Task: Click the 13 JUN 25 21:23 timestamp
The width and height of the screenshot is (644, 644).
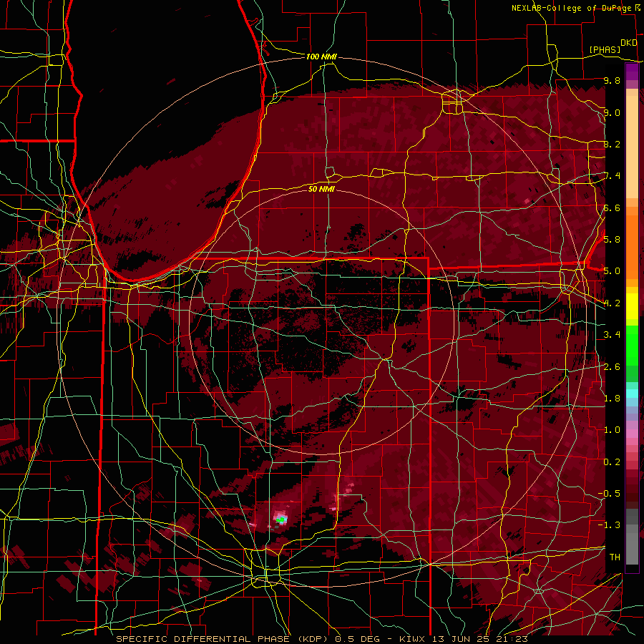Action: (x=479, y=639)
